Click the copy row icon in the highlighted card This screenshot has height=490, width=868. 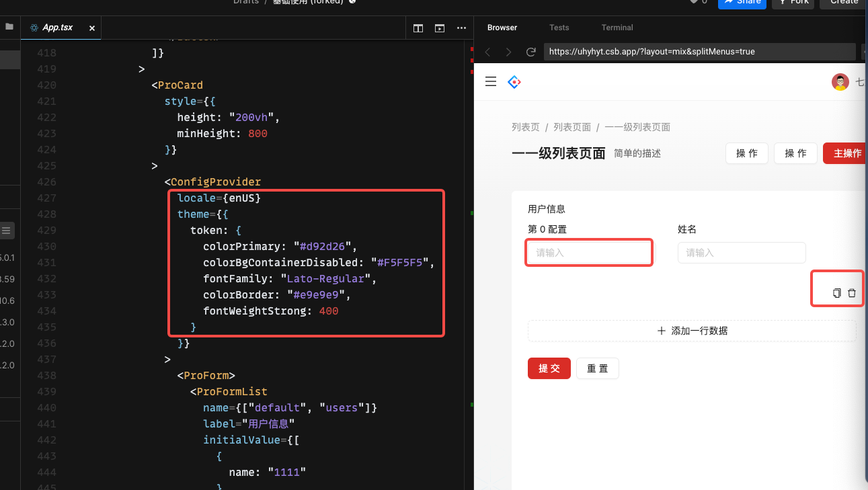tap(836, 292)
